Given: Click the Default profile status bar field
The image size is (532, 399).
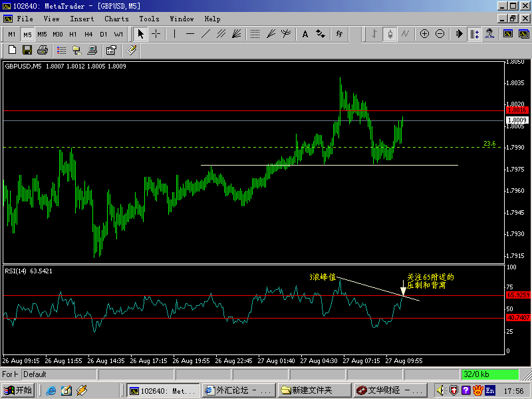Looking at the screenshot, I should tap(59, 374).
